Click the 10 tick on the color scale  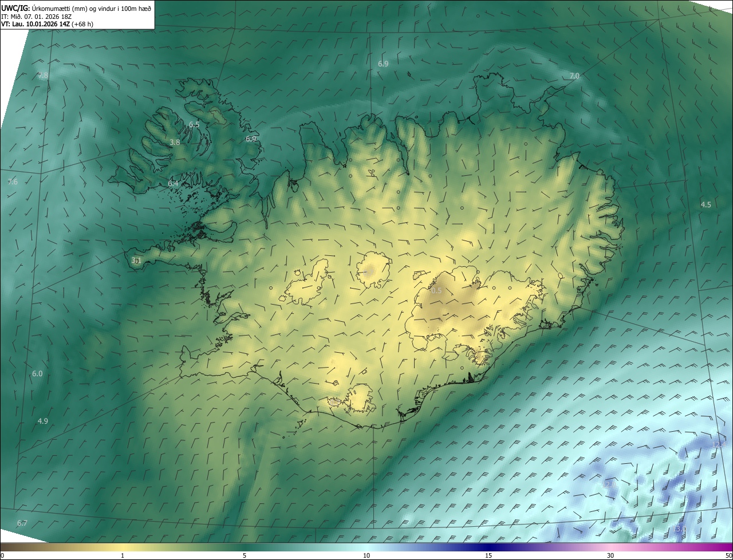tap(366, 555)
